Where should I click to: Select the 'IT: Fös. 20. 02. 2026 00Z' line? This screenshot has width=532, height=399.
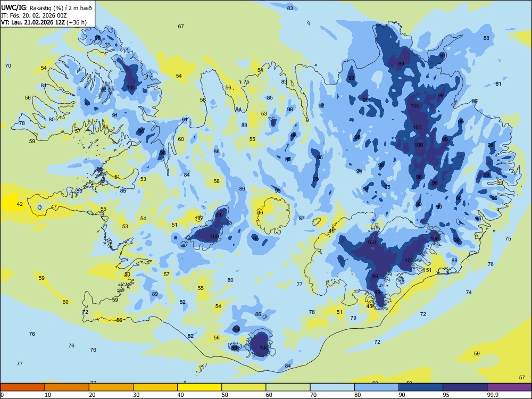point(34,15)
